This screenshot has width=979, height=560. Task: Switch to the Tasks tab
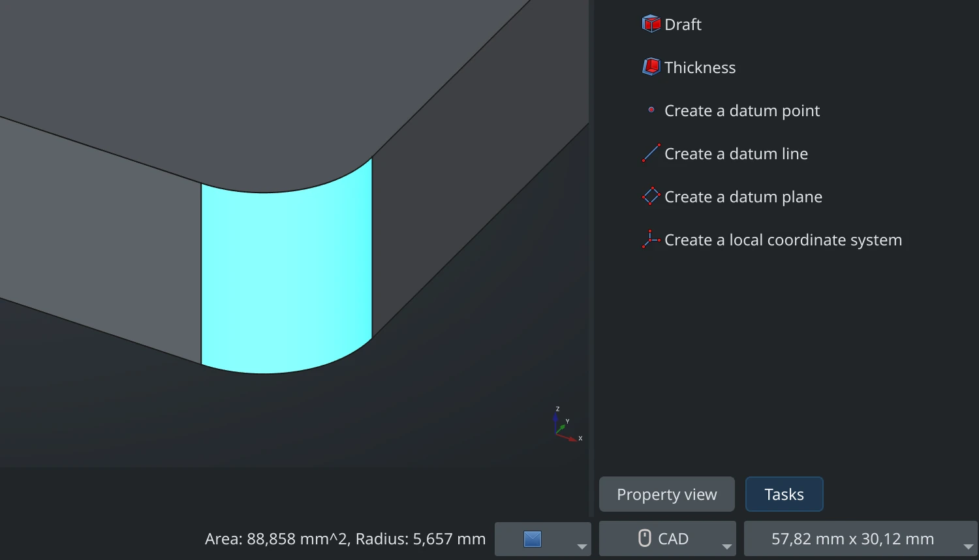click(x=785, y=494)
